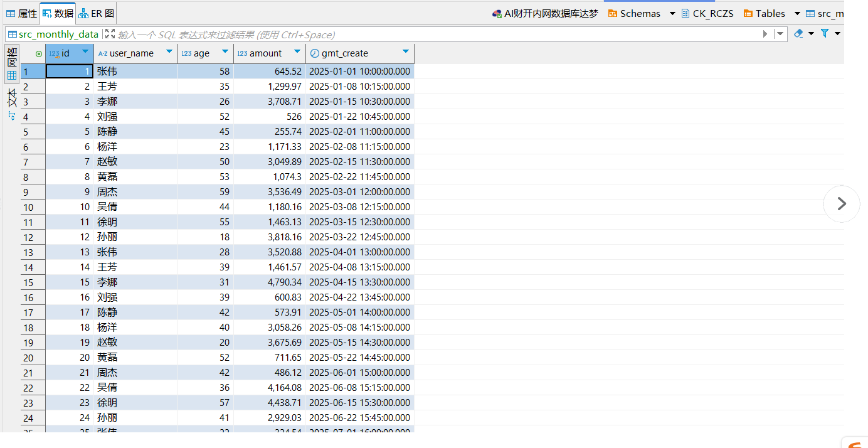
Task: Click the amount cell 1,463.13
Action: (270, 222)
